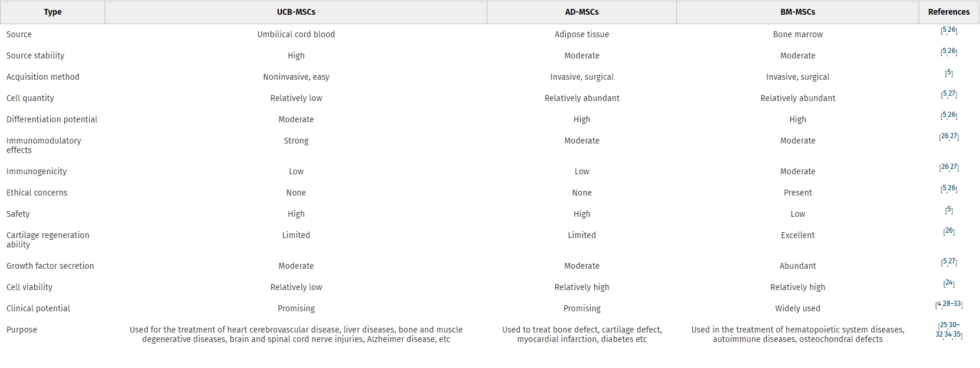
Task: Select the AD-MSCs column header
Action: pyautogui.click(x=582, y=12)
